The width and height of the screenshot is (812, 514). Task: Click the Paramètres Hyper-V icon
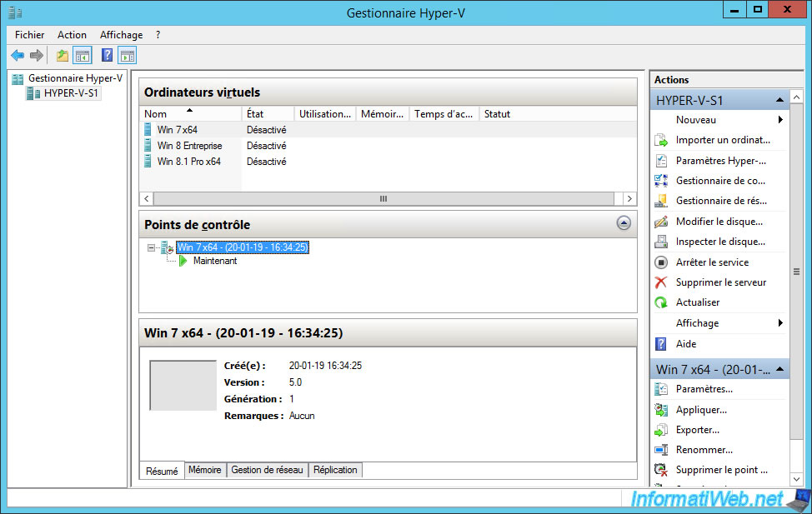coord(661,161)
